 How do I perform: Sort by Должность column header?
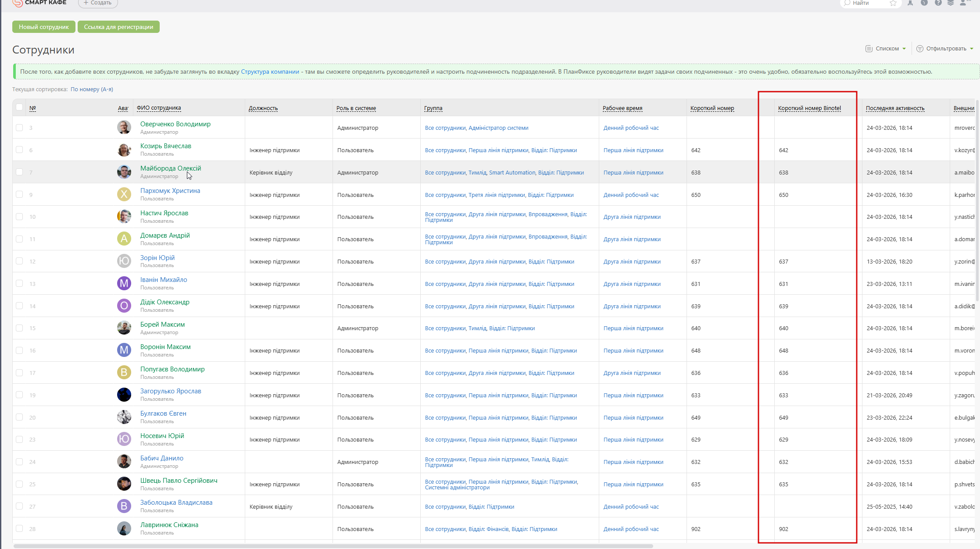point(263,108)
